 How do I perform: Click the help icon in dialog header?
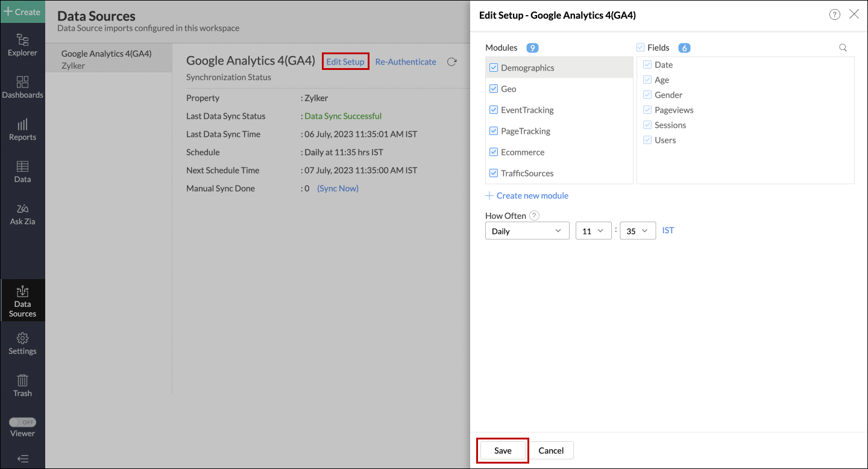pos(834,15)
